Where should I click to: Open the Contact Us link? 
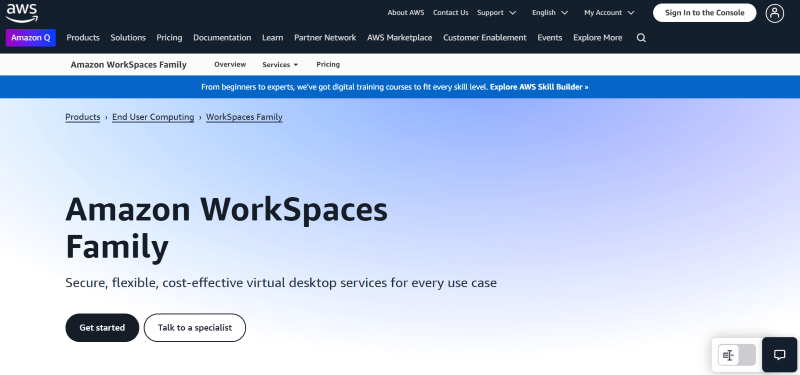(451, 13)
